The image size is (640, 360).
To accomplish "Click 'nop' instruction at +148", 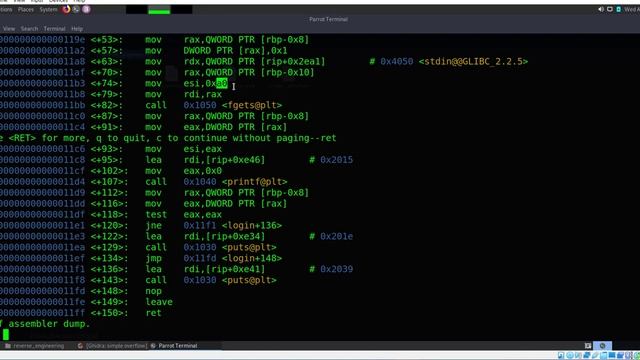I will (x=153, y=291).
